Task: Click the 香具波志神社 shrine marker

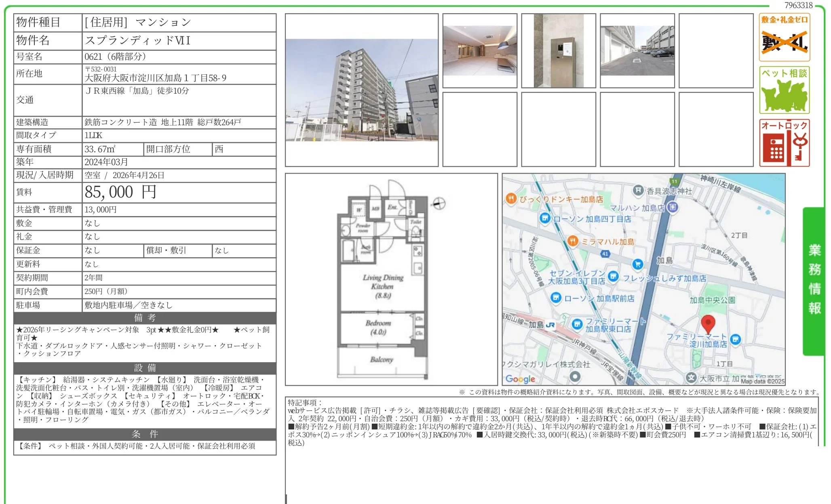Action: (638, 190)
